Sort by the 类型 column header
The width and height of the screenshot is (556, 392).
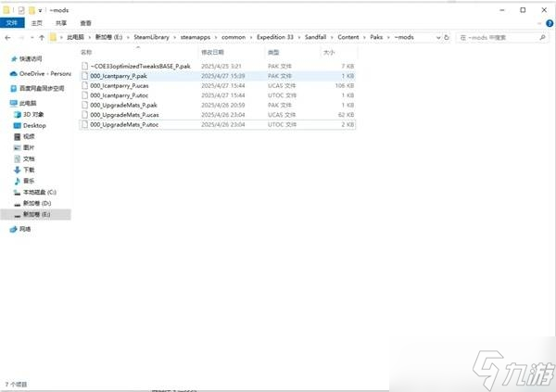click(x=293, y=53)
